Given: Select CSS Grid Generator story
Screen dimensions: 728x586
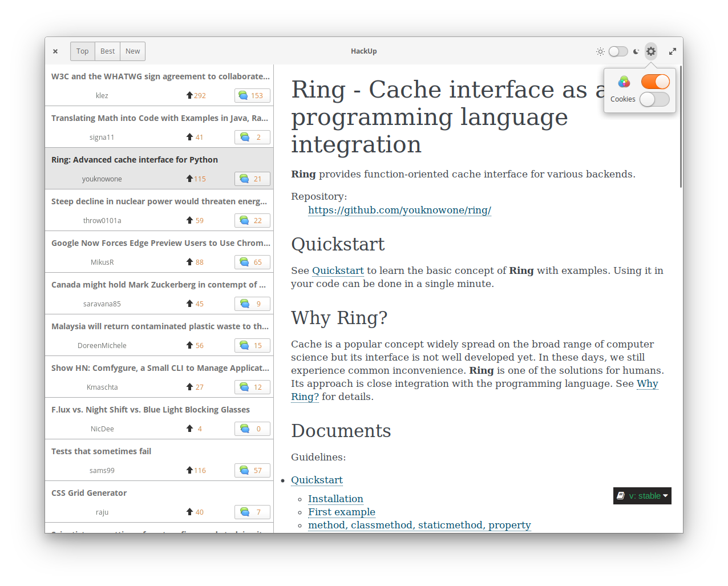Looking at the screenshot, I should click(159, 502).
